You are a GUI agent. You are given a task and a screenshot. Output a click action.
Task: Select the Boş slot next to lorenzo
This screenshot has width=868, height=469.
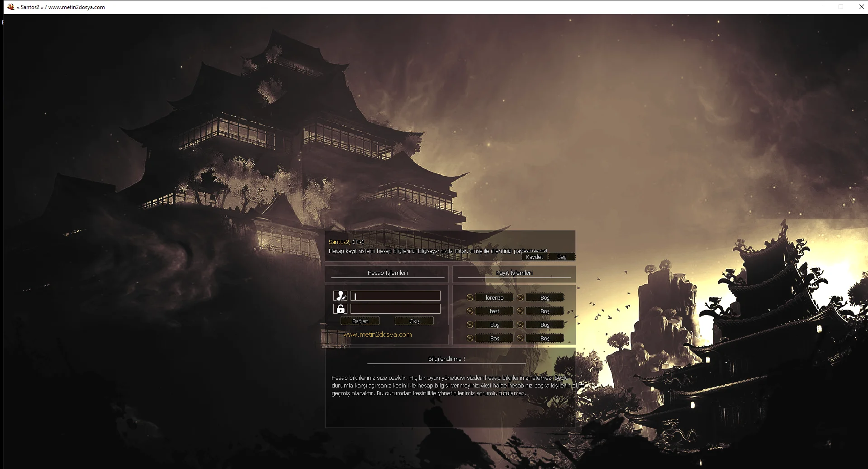click(x=545, y=297)
